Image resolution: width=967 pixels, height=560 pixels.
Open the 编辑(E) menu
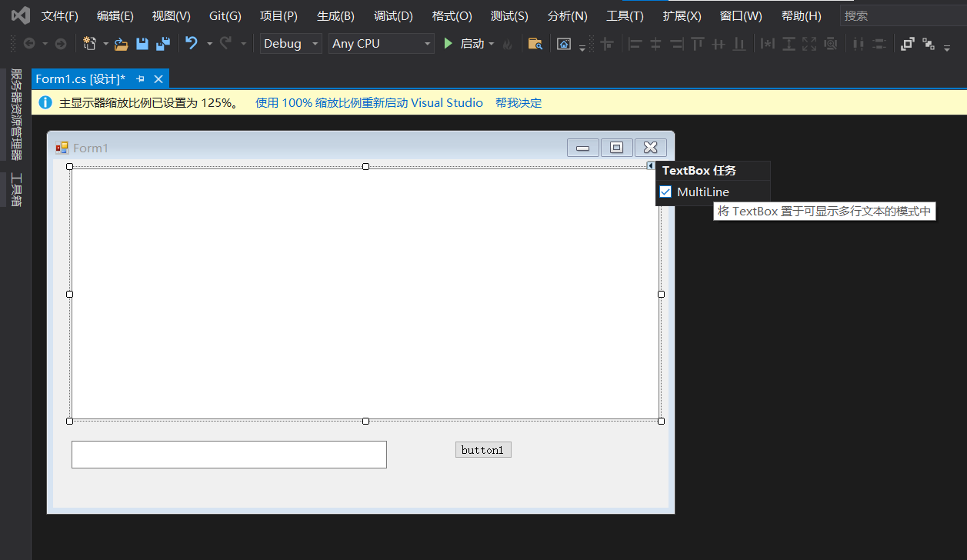point(115,15)
